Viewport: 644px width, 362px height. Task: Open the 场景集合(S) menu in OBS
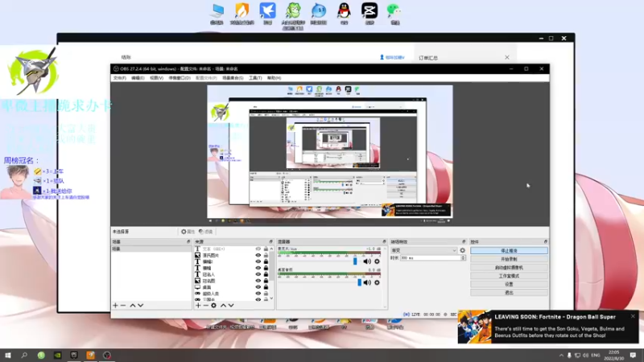233,78
